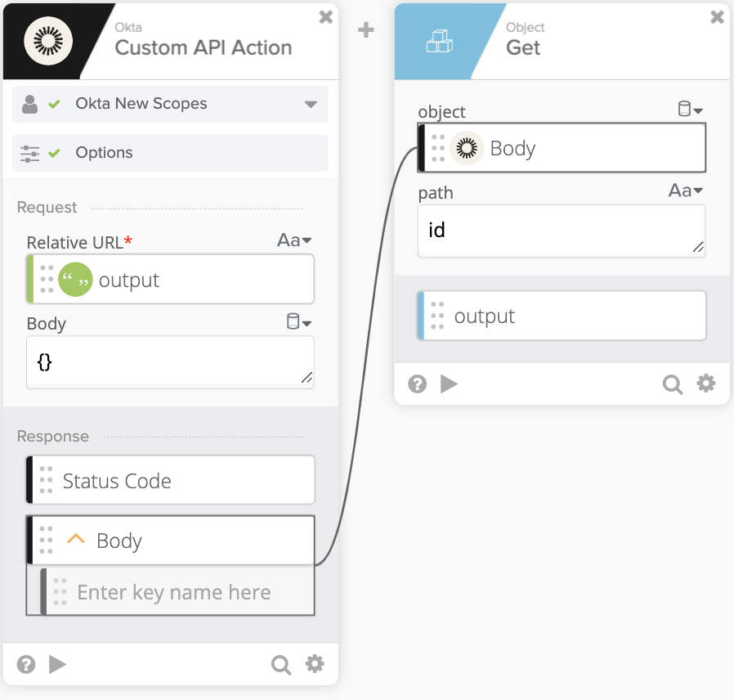This screenshot has width=734, height=700.
Task: Expand the Okta New Scopes dropdown
Action: tap(311, 104)
